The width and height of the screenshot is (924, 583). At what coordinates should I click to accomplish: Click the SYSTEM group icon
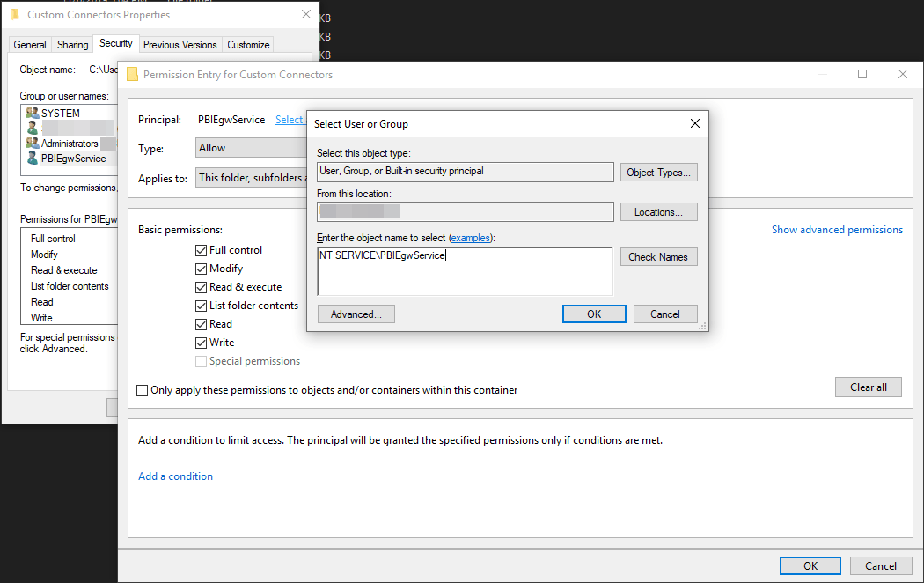tap(33, 114)
